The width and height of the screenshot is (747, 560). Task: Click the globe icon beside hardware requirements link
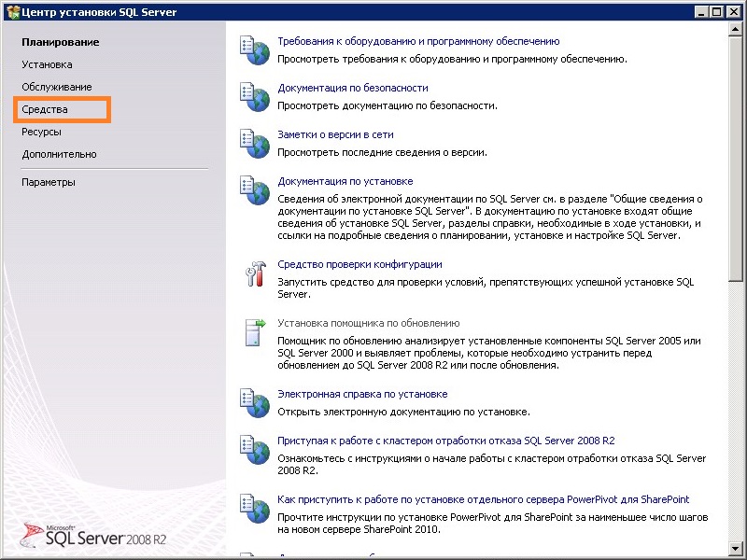click(x=254, y=49)
